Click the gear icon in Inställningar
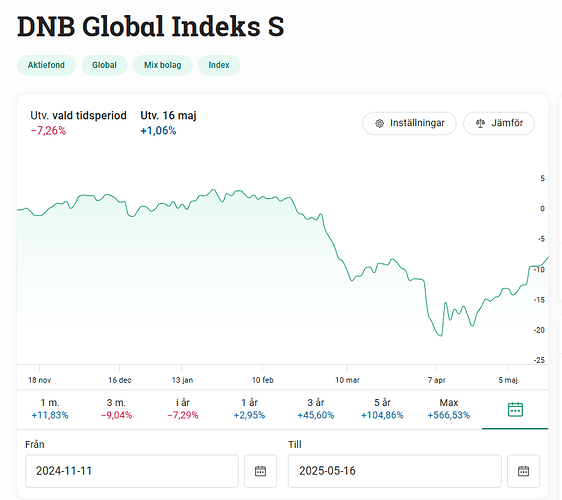Image resolution: width=562 pixels, height=500 pixels. [379, 124]
